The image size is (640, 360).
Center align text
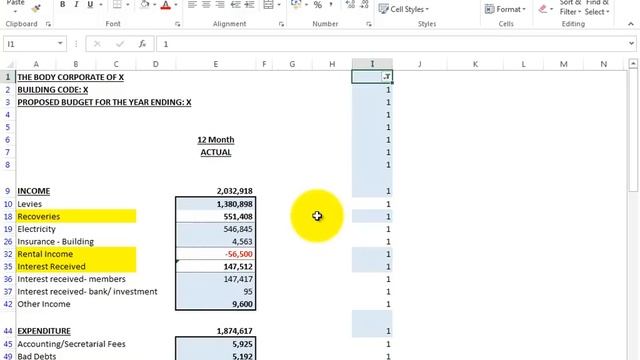pos(206,4)
